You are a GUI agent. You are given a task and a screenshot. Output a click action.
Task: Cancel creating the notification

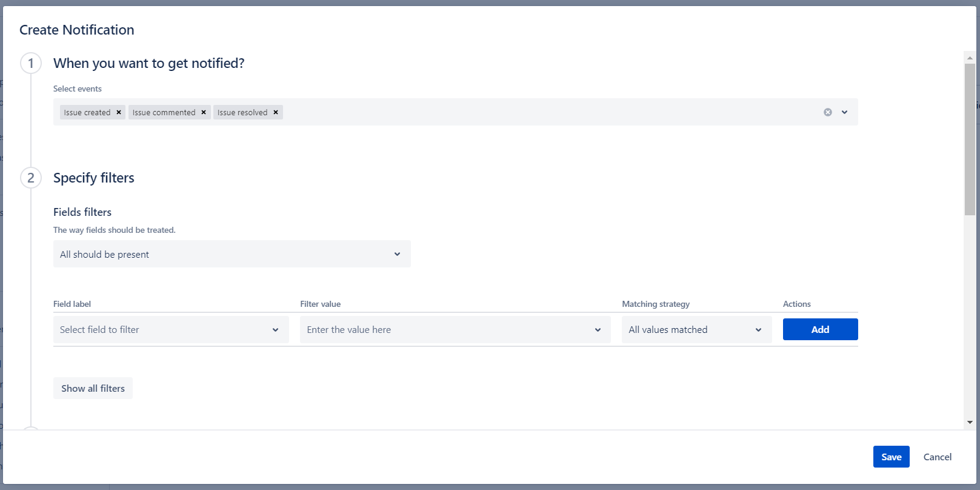tap(937, 457)
